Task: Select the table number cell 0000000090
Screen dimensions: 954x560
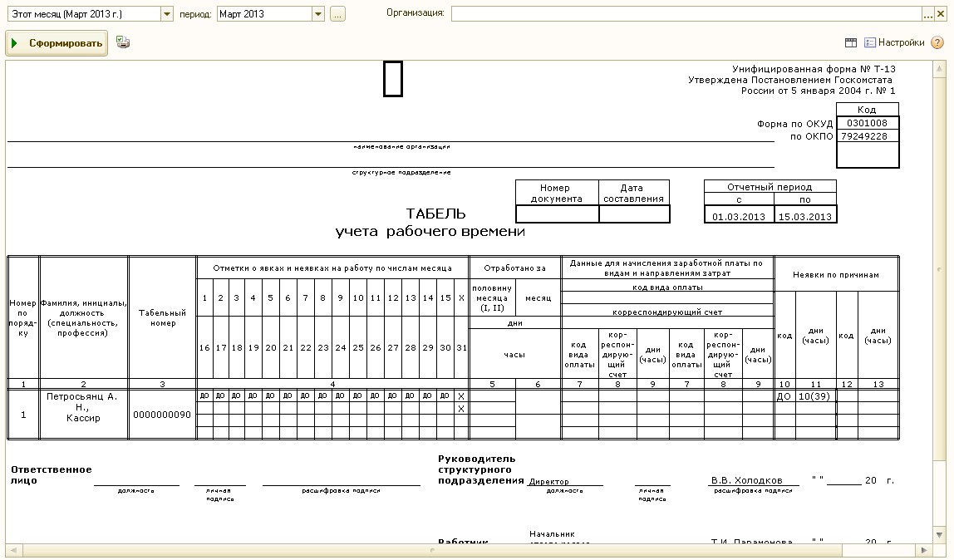Action: point(162,414)
